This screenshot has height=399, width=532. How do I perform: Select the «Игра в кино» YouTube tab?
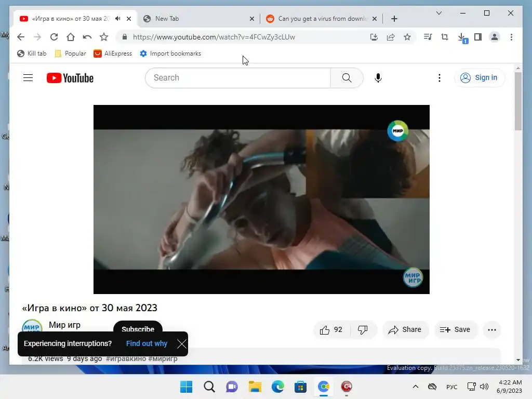coord(71,19)
